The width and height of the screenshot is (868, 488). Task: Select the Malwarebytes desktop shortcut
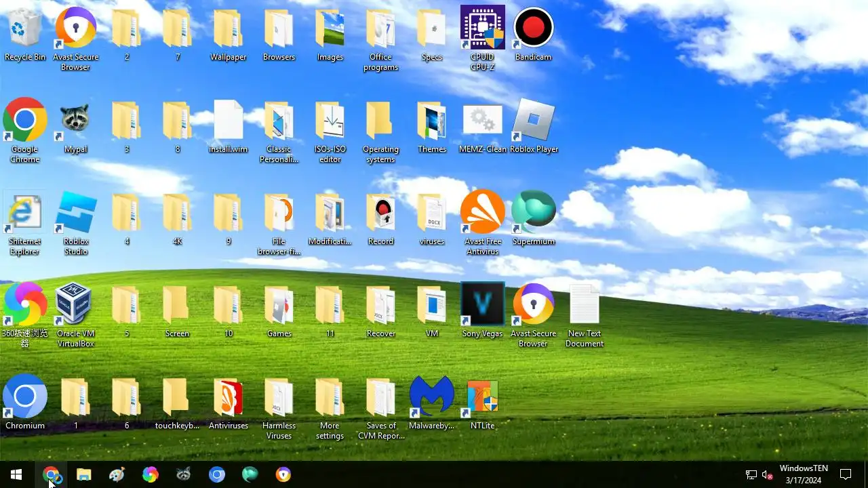[432, 403]
